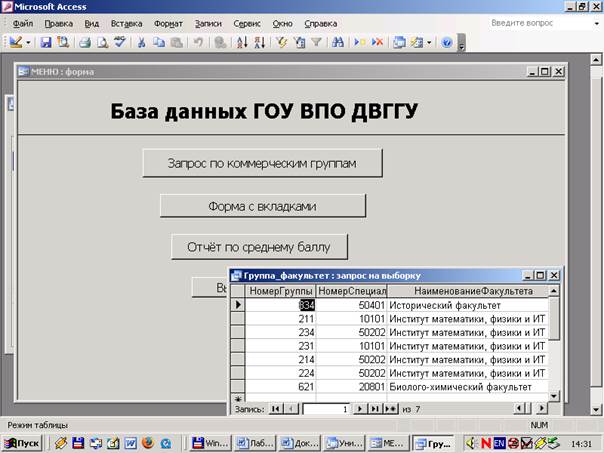Open the Сервис menu
Image resolution: width=604 pixels, height=453 pixels.
(247, 23)
